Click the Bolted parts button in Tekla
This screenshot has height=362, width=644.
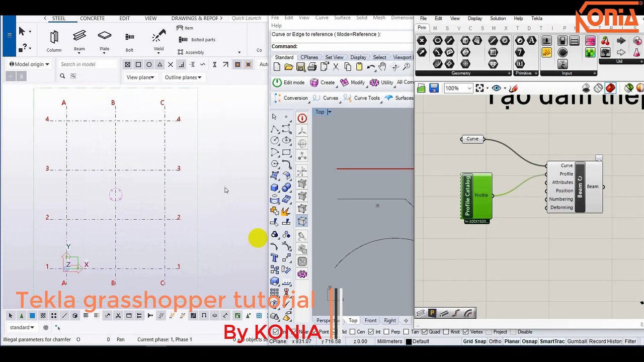(x=197, y=40)
